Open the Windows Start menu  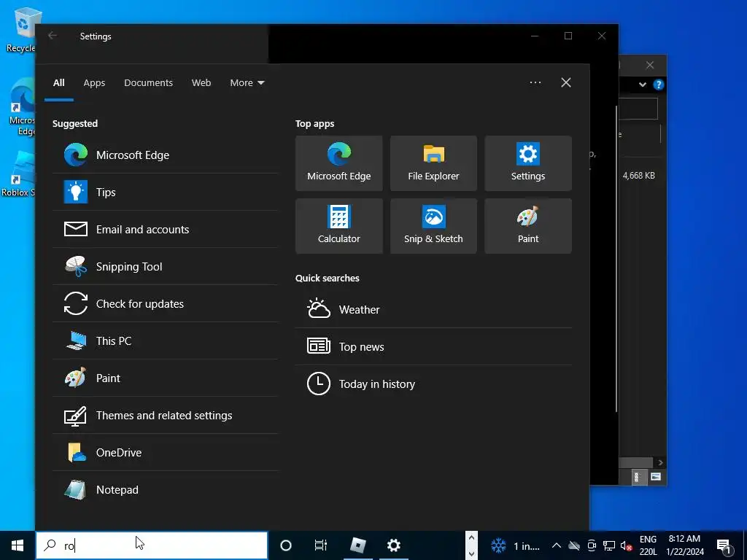coord(18,545)
